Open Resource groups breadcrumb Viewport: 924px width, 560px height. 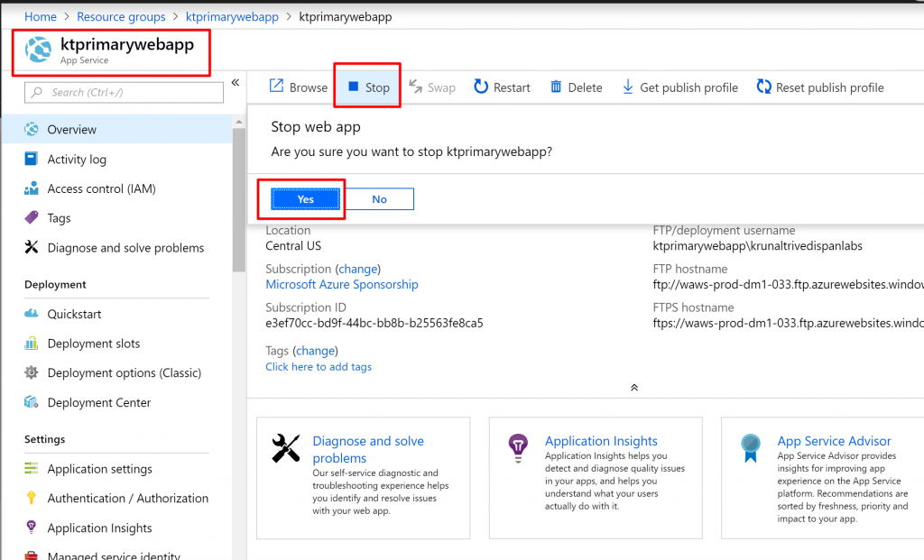(x=121, y=16)
